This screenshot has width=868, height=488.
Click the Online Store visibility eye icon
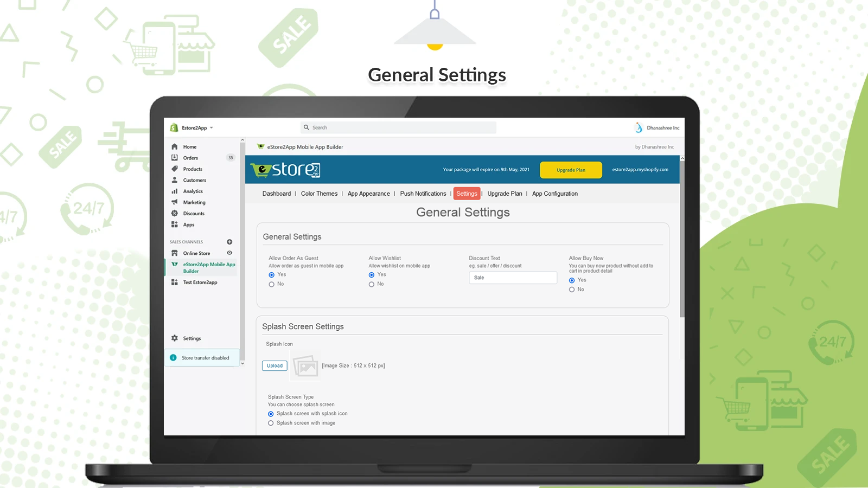229,253
